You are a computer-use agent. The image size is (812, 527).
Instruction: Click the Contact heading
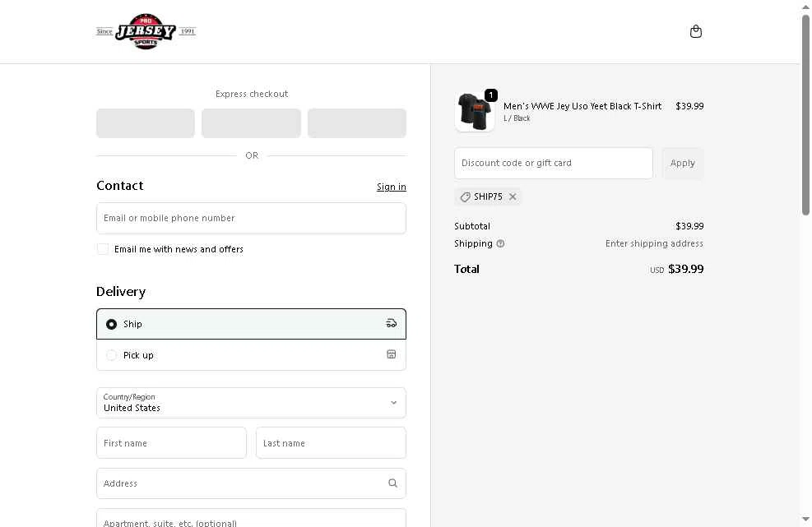coord(119,185)
